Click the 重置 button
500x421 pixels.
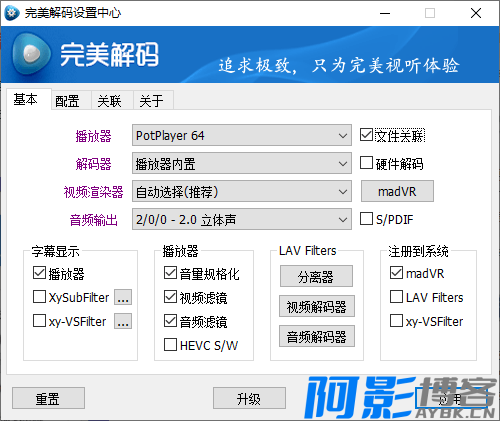[x=48, y=398]
